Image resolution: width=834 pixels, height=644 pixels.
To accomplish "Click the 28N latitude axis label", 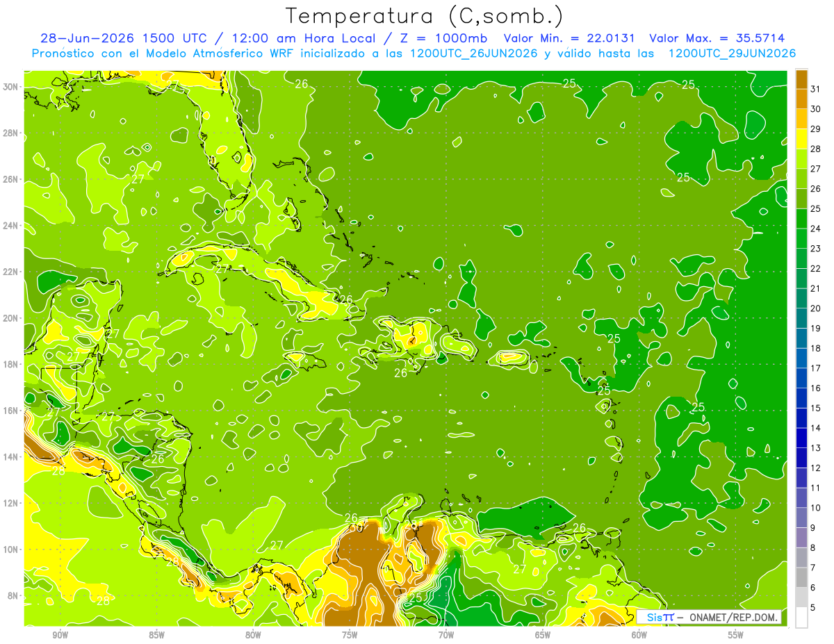I will click(11, 133).
